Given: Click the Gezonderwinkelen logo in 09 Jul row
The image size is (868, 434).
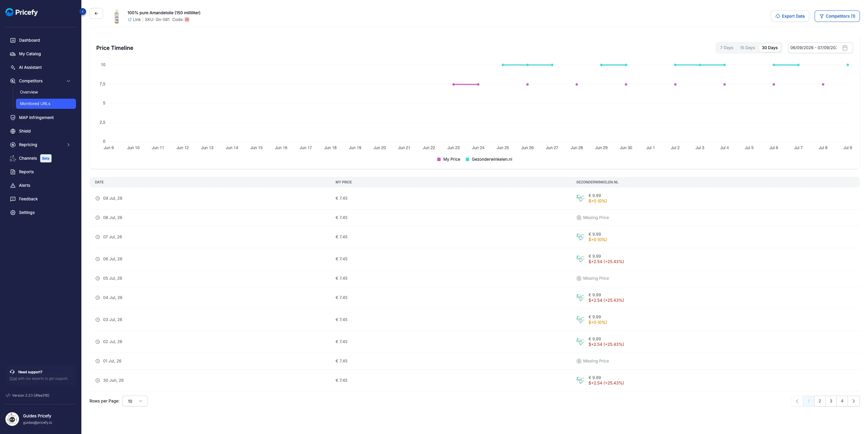Looking at the screenshot, I should (x=580, y=198).
